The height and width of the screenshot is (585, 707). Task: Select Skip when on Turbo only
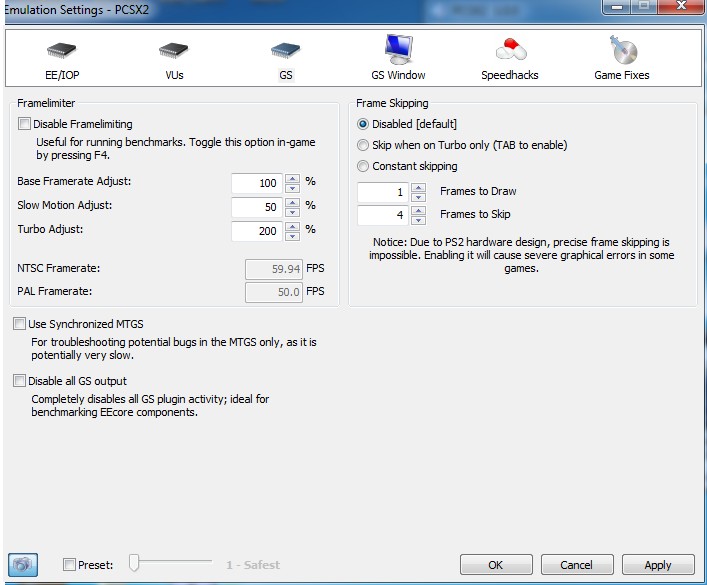[363, 145]
